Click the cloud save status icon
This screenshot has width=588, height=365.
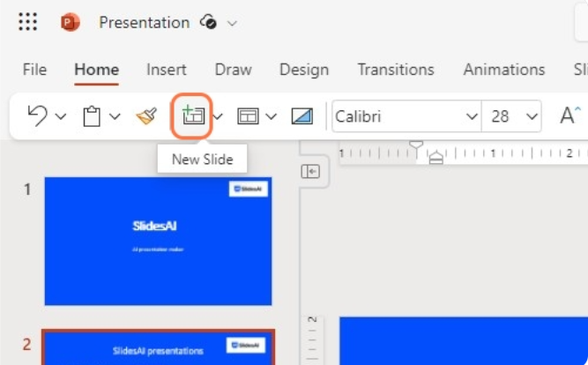click(x=209, y=23)
